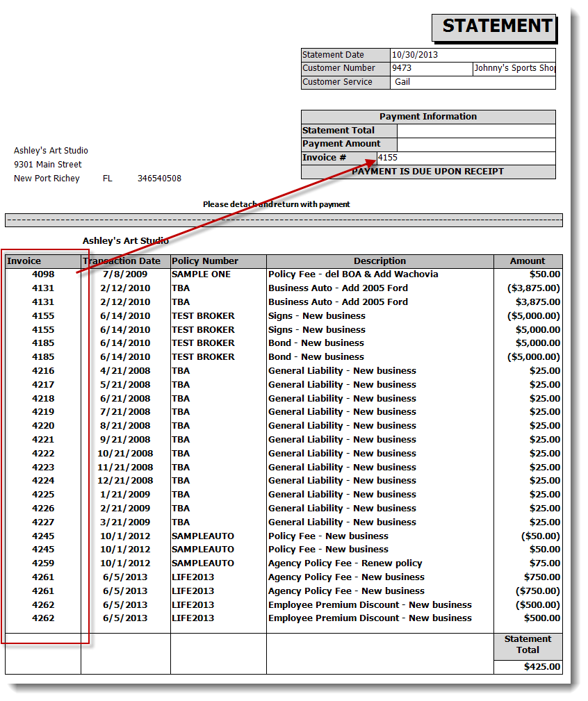Click the Statement Total label below the Amount column

pyautogui.click(x=528, y=645)
